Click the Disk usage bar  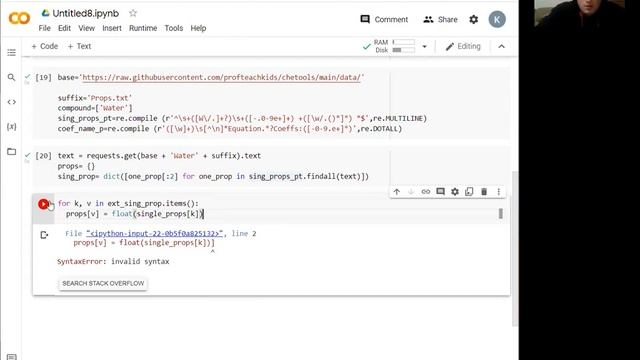[x=403, y=50]
